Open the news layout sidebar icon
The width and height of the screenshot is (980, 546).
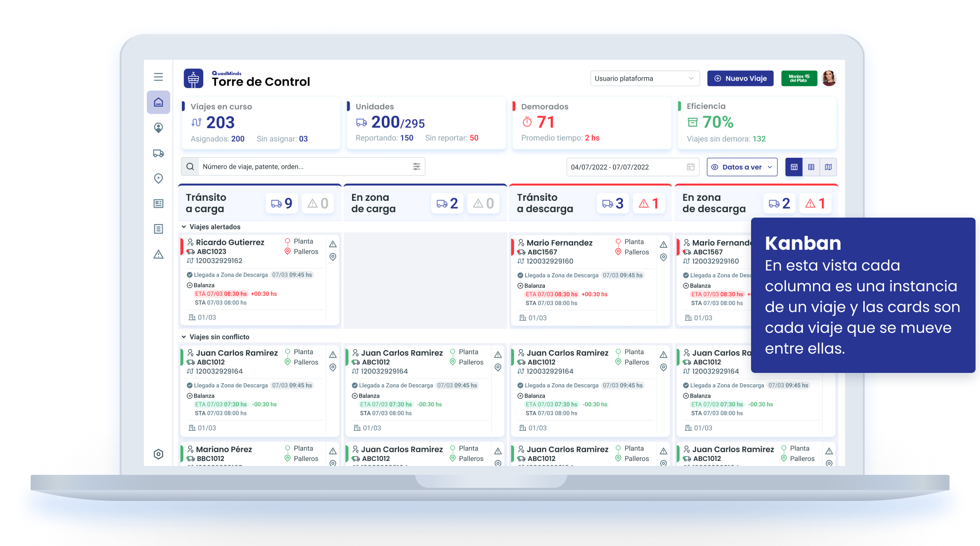[x=158, y=204]
